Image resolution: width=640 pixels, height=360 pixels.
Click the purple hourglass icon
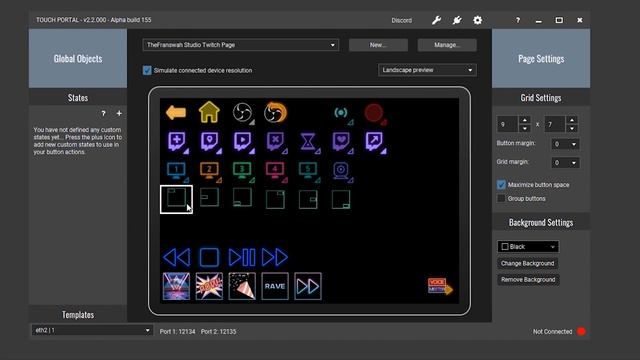point(308,142)
